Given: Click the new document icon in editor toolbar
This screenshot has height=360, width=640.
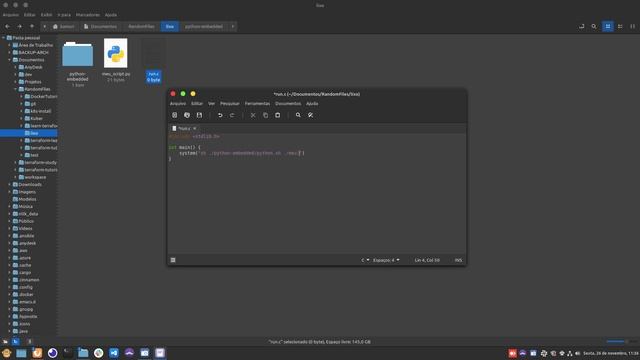Looking at the screenshot, I should pyautogui.click(x=174, y=115).
